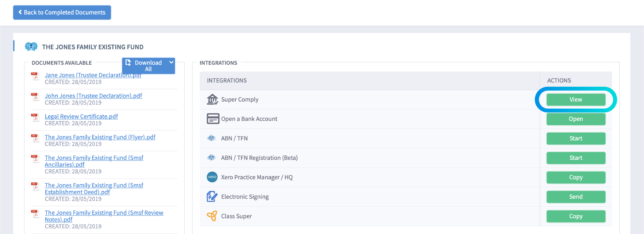Open a Bank Account via Open button
The image size is (644, 234).
pos(576,119)
